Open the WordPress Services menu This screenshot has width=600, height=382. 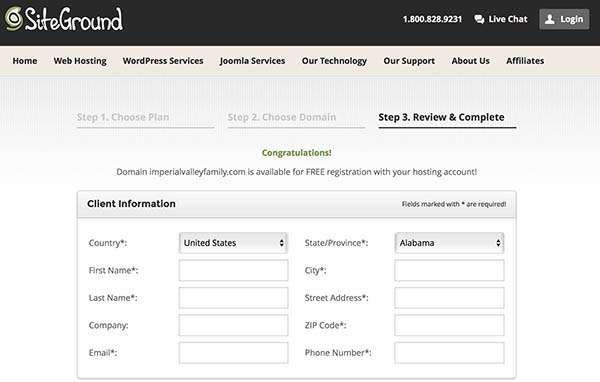coord(163,61)
